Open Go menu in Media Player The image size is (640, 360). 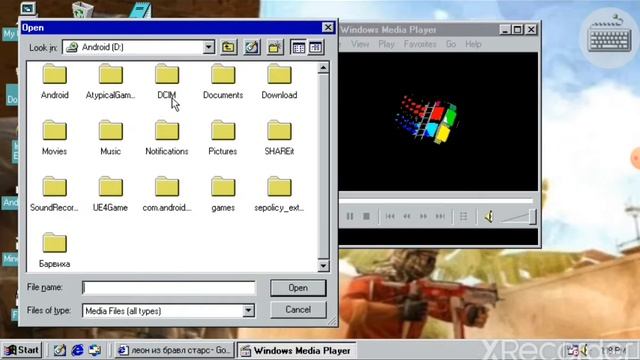pyautogui.click(x=451, y=44)
